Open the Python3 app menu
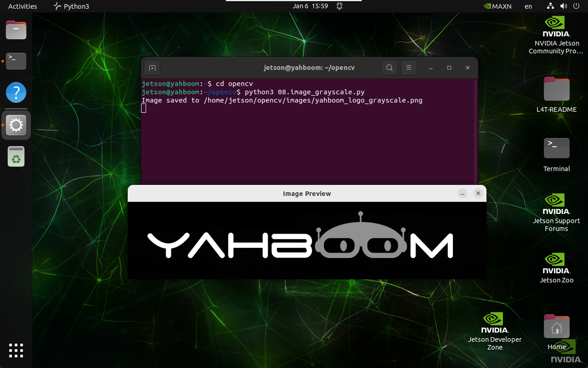The width and height of the screenshot is (588, 368). point(72,6)
